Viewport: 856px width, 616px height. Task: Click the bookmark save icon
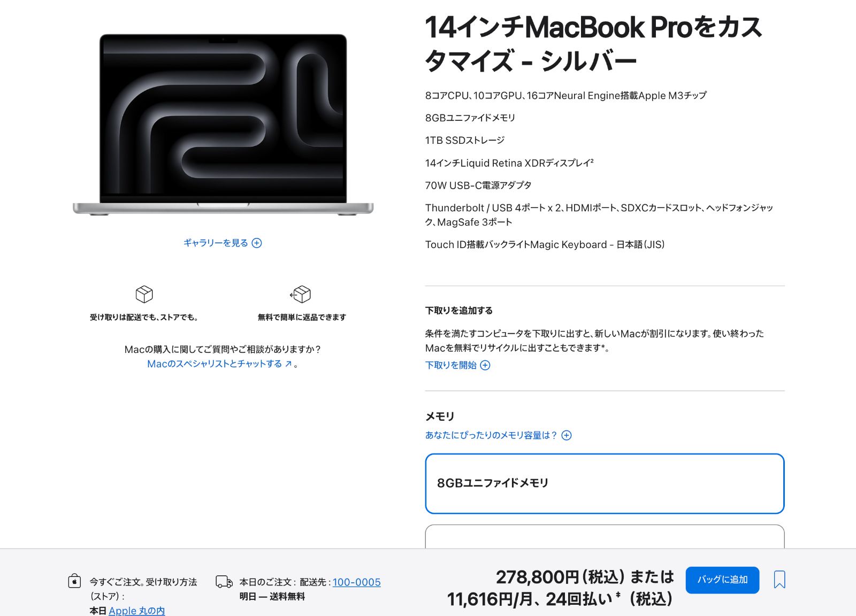point(779,580)
